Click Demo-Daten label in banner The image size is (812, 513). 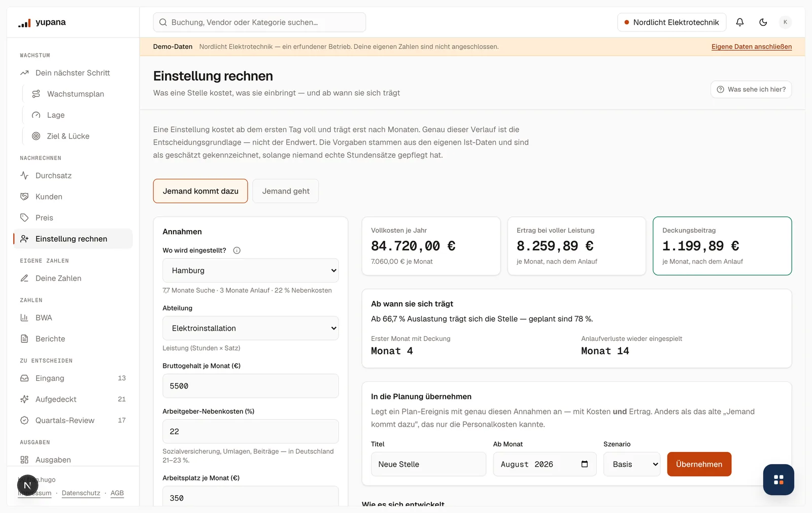[x=173, y=47]
